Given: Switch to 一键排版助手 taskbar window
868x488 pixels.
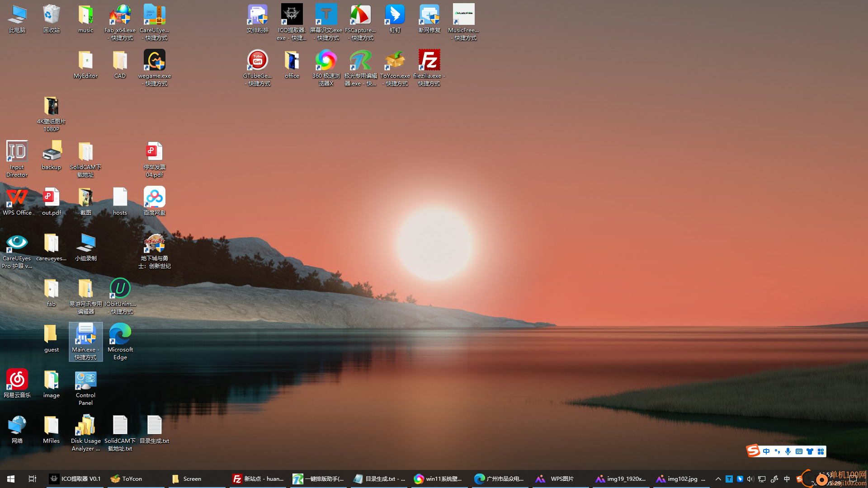Looking at the screenshot, I should click(x=318, y=479).
